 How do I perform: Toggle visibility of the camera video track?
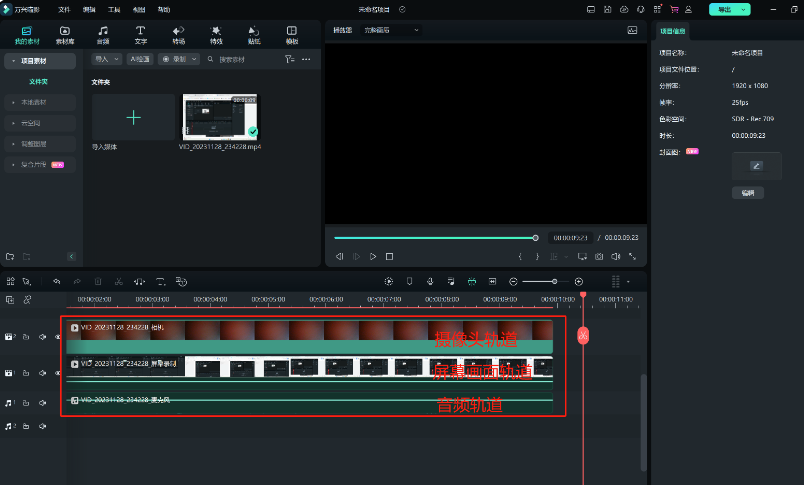(57, 337)
